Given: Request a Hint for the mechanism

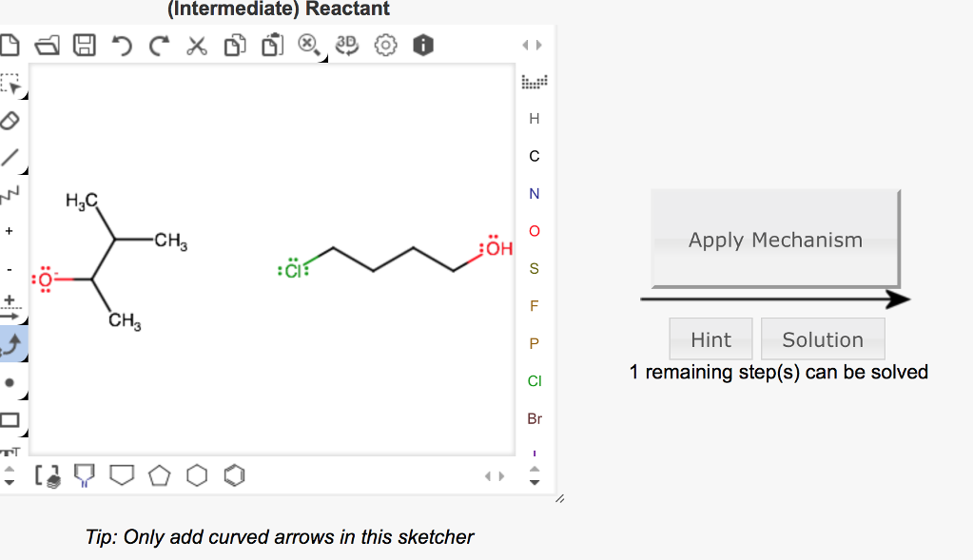Looking at the screenshot, I should click(710, 338).
